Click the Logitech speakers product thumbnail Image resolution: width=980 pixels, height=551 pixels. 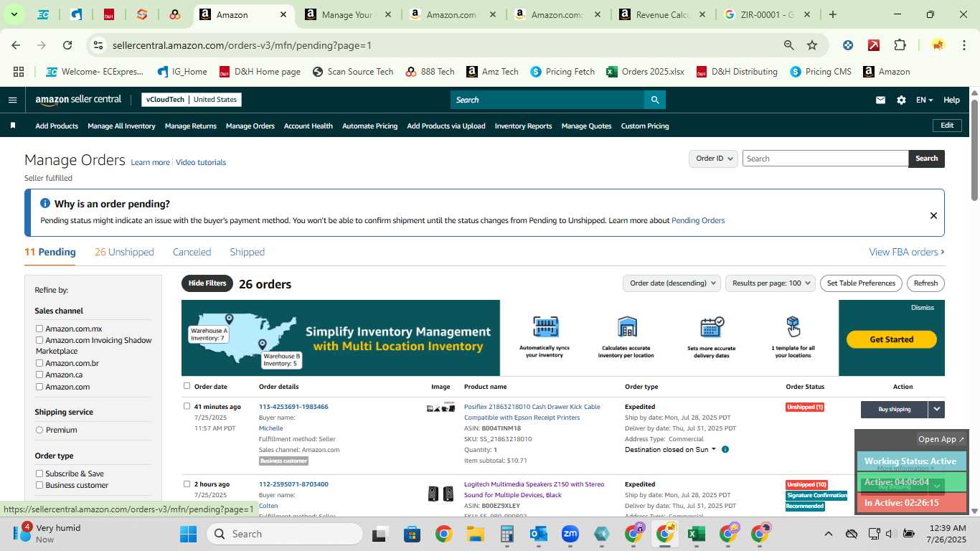(x=440, y=494)
